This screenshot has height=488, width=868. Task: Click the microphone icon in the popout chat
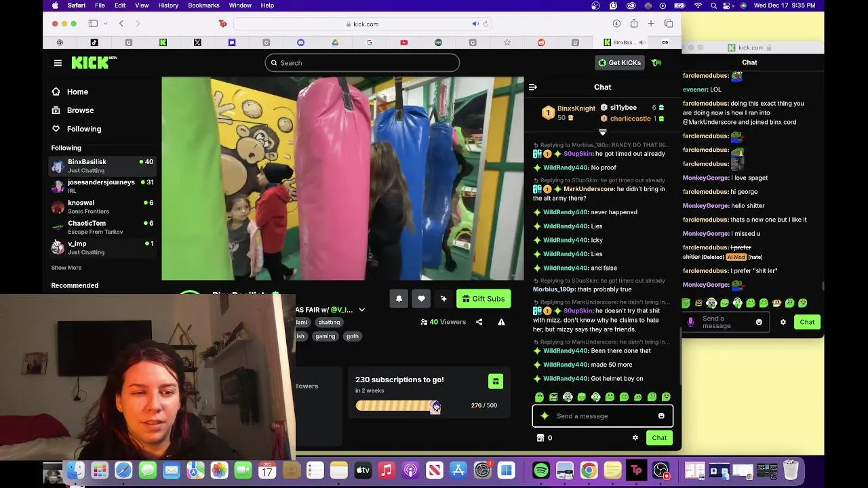tap(690, 322)
